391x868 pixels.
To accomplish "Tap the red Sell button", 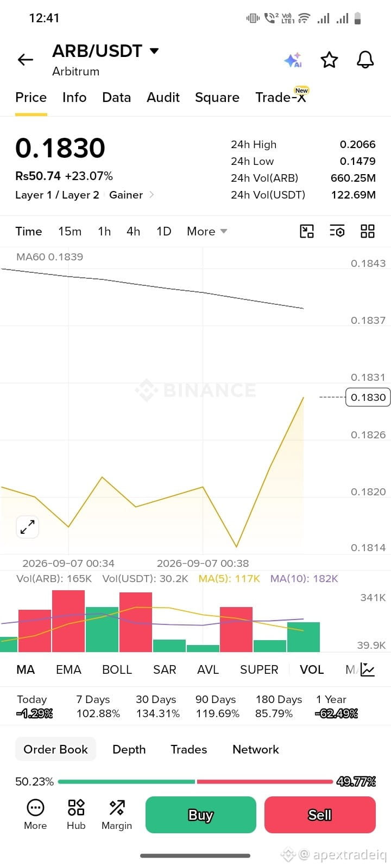I will pyautogui.click(x=320, y=814).
